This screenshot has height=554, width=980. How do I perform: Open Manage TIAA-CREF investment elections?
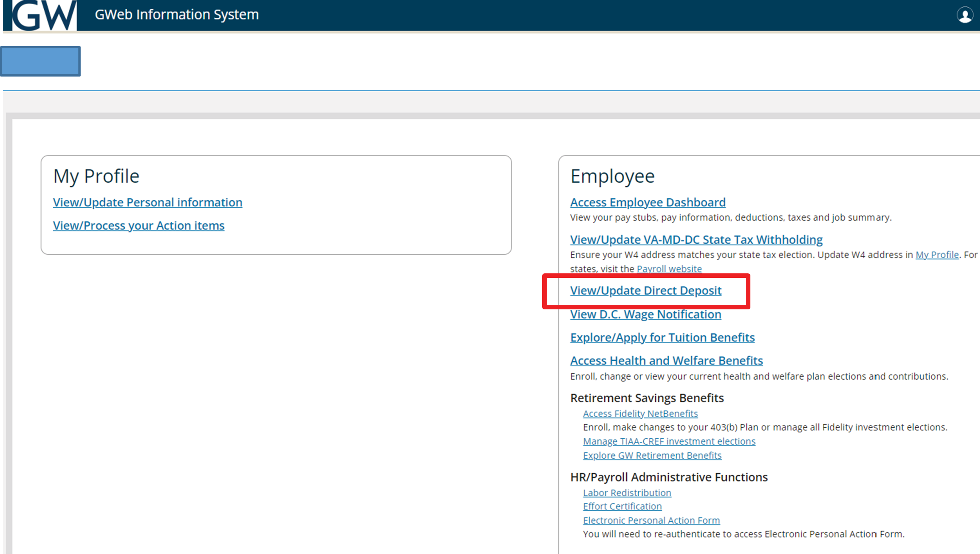(669, 441)
